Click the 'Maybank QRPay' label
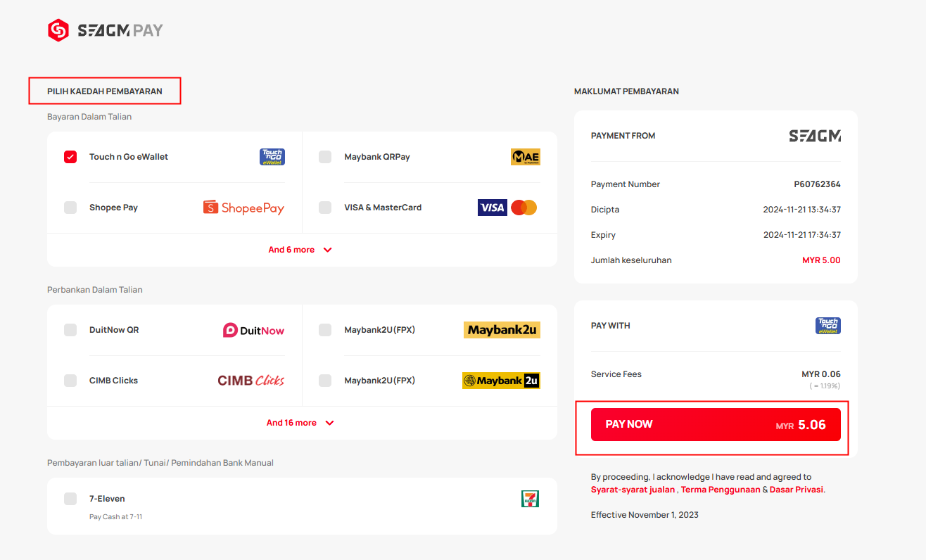Screen dimensions: 926x560 pos(377,157)
